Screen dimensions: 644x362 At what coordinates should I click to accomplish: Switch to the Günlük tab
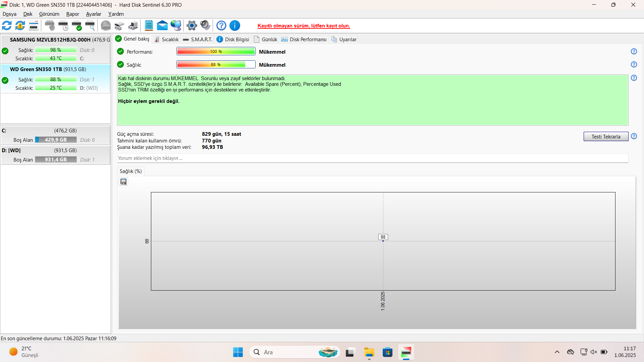[x=266, y=39]
